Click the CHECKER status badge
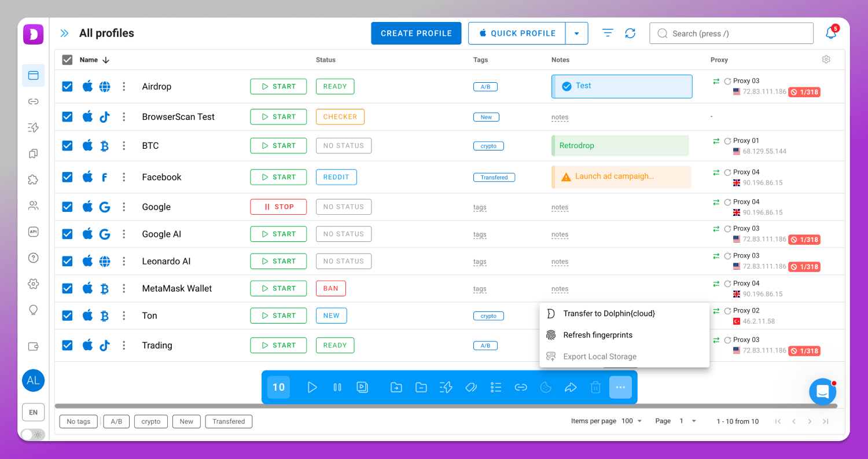Viewport: 868px width, 459px height. click(x=340, y=116)
